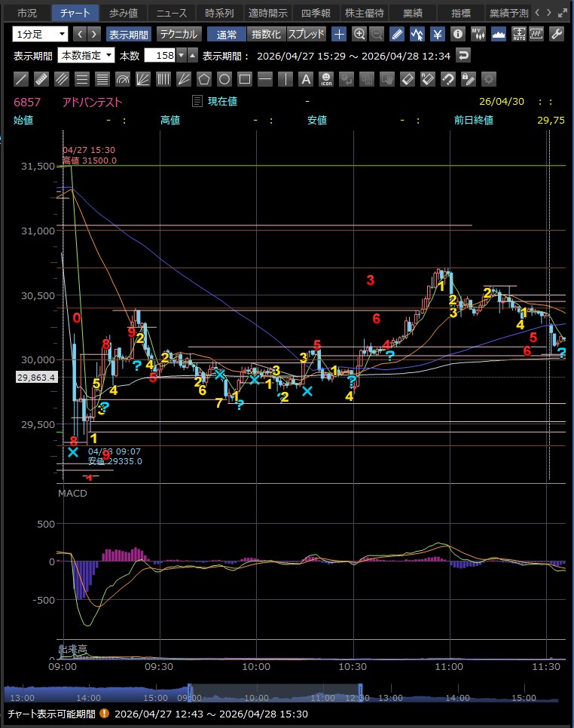Toggle the 通常 chart mode
The image size is (574, 728).
point(227,35)
